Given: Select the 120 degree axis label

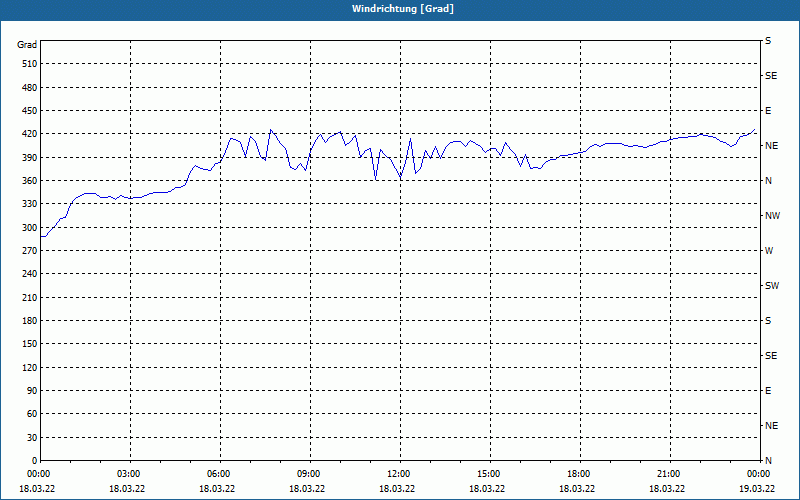Looking at the screenshot, I should 30,367.
